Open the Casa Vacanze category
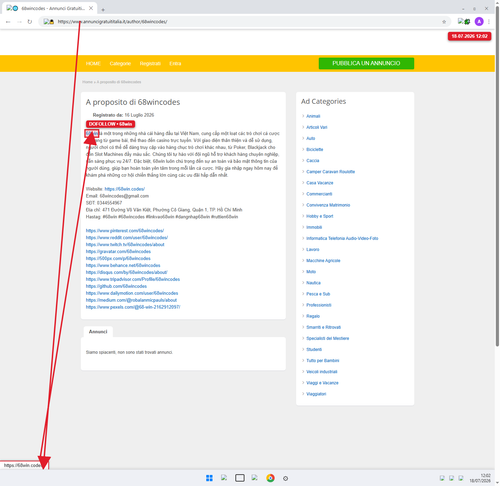Image resolution: width=500 pixels, height=486 pixels. coord(320,183)
